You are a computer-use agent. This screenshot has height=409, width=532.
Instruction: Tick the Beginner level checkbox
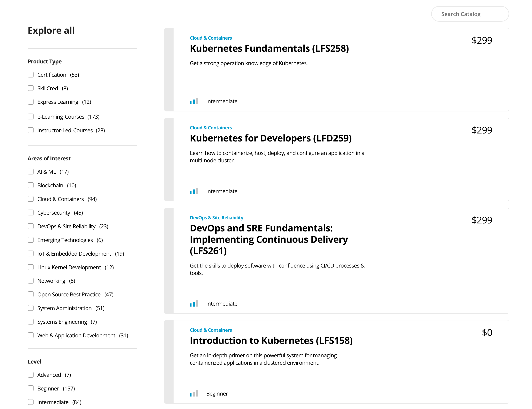(31, 388)
